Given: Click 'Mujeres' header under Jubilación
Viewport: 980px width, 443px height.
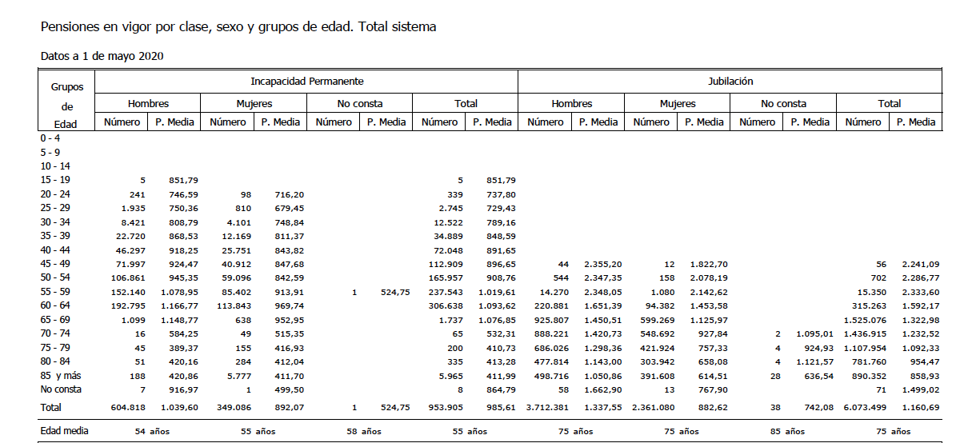Looking at the screenshot, I should (677, 103).
